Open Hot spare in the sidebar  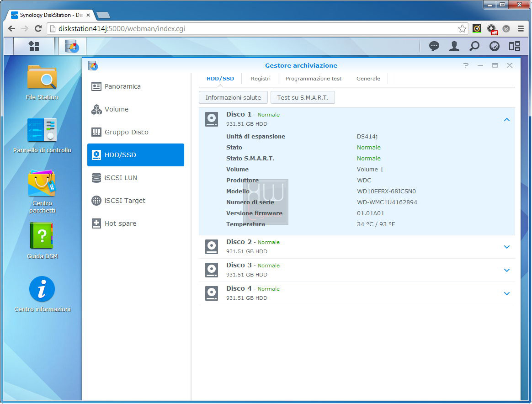click(x=136, y=223)
